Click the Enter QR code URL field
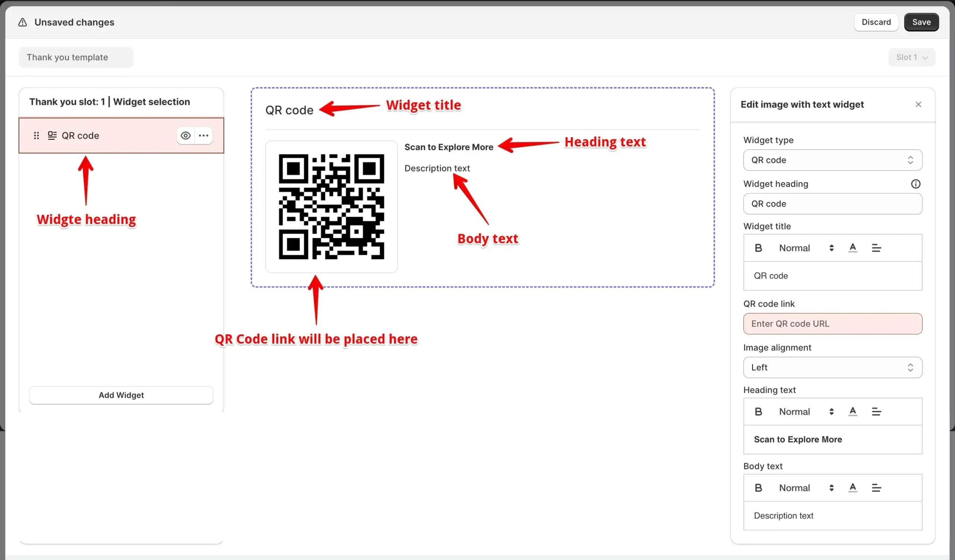 (x=833, y=324)
